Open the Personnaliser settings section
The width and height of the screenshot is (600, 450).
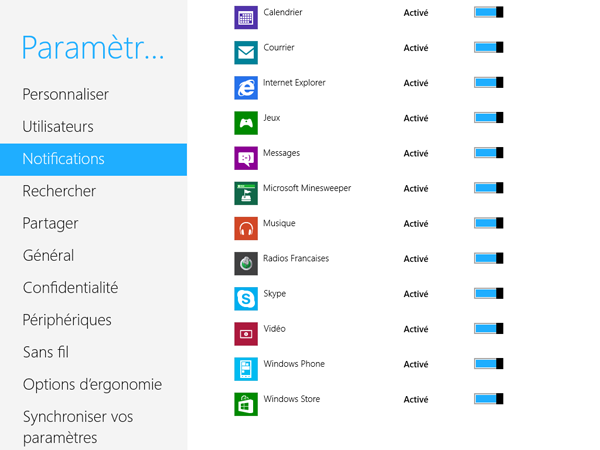pos(65,95)
